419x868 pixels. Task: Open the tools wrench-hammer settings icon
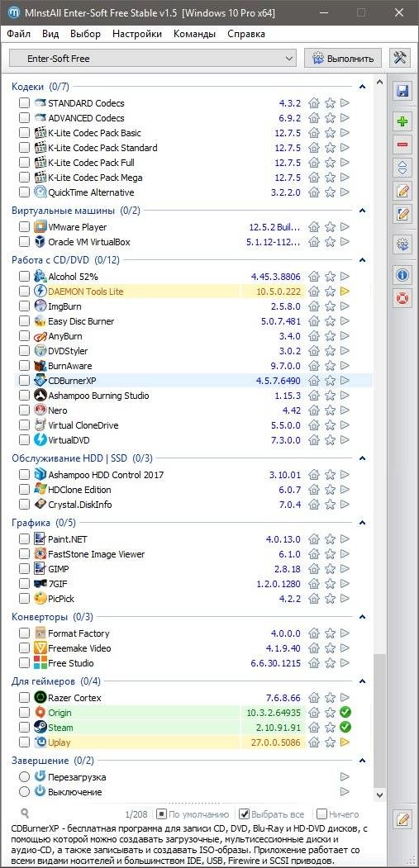pyautogui.click(x=399, y=58)
